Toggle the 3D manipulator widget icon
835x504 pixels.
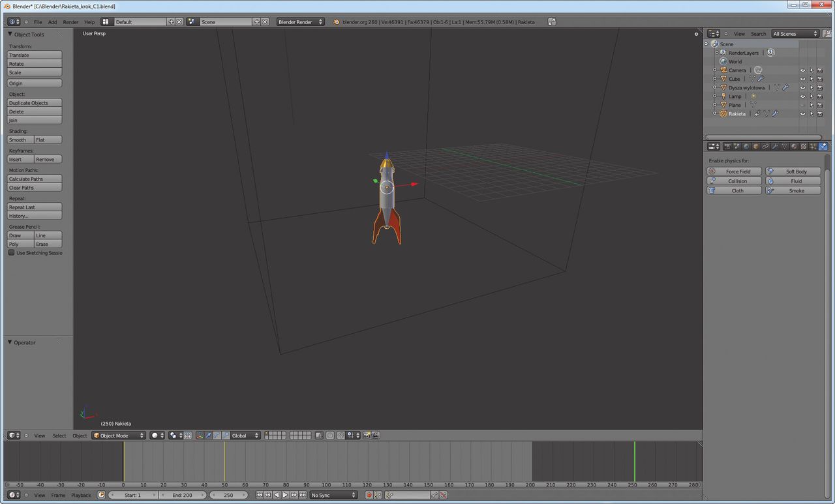200,435
